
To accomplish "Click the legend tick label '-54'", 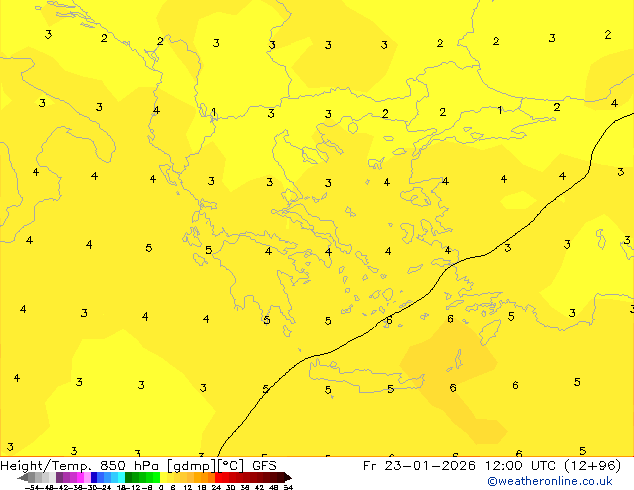I will pos(32,487).
